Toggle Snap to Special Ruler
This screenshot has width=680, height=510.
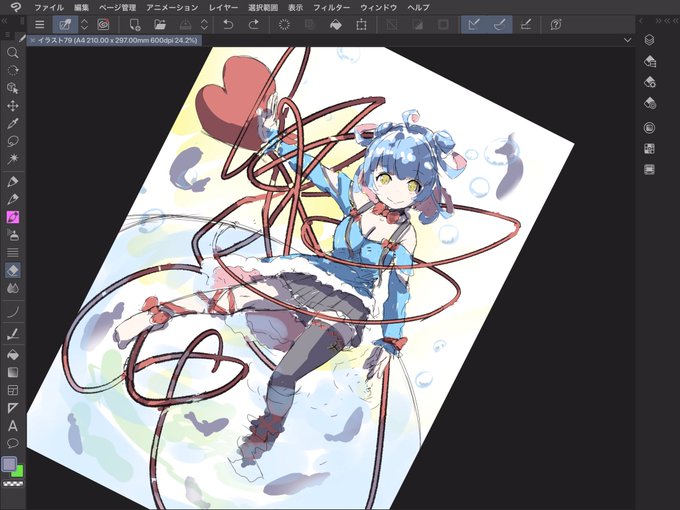[x=499, y=25]
